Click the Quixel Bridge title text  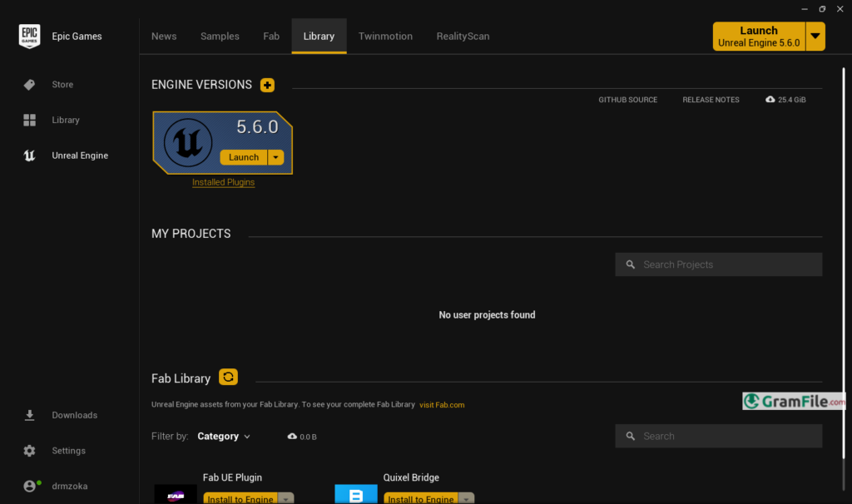click(x=411, y=477)
